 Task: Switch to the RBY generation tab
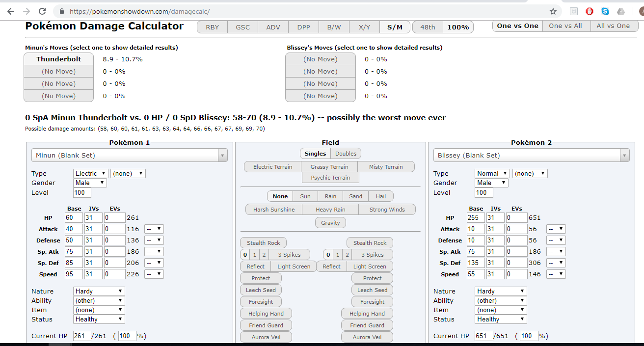pyautogui.click(x=213, y=27)
